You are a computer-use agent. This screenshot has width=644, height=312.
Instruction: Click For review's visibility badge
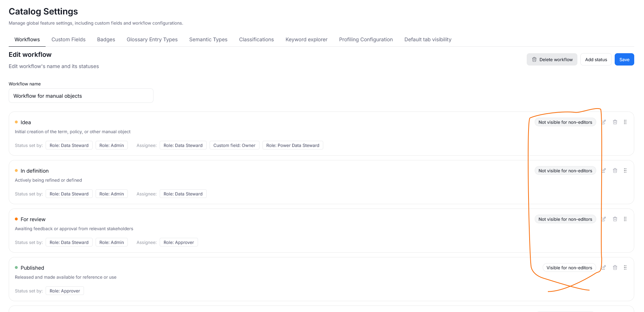pyautogui.click(x=565, y=219)
